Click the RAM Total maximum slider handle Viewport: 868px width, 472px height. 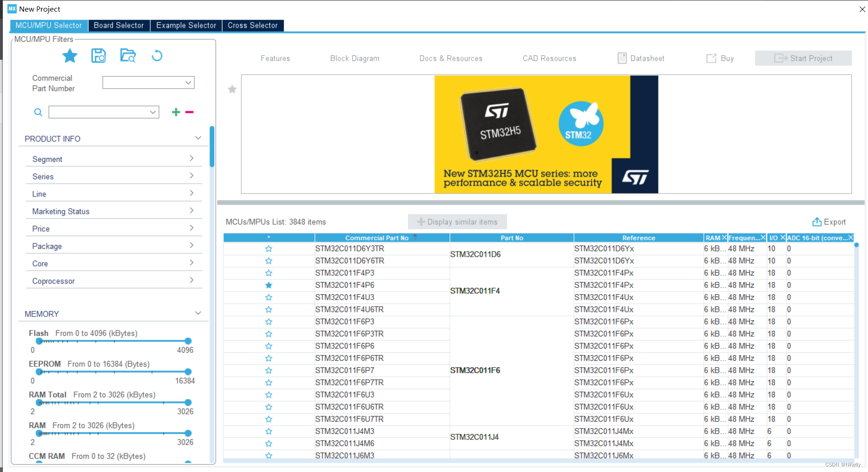pos(188,402)
